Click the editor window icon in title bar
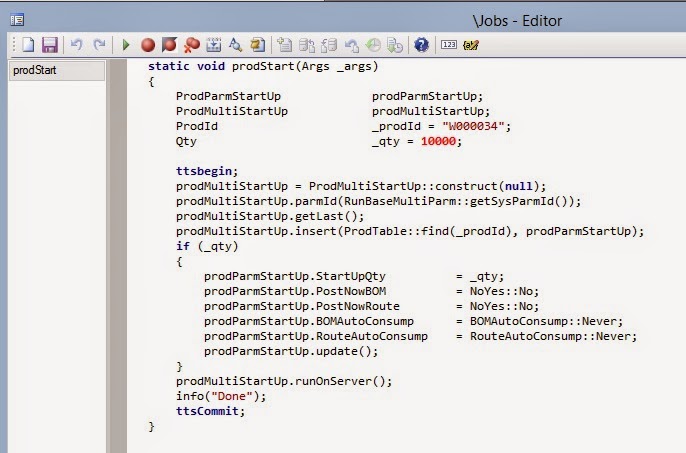686x453 pixels. 17,20
